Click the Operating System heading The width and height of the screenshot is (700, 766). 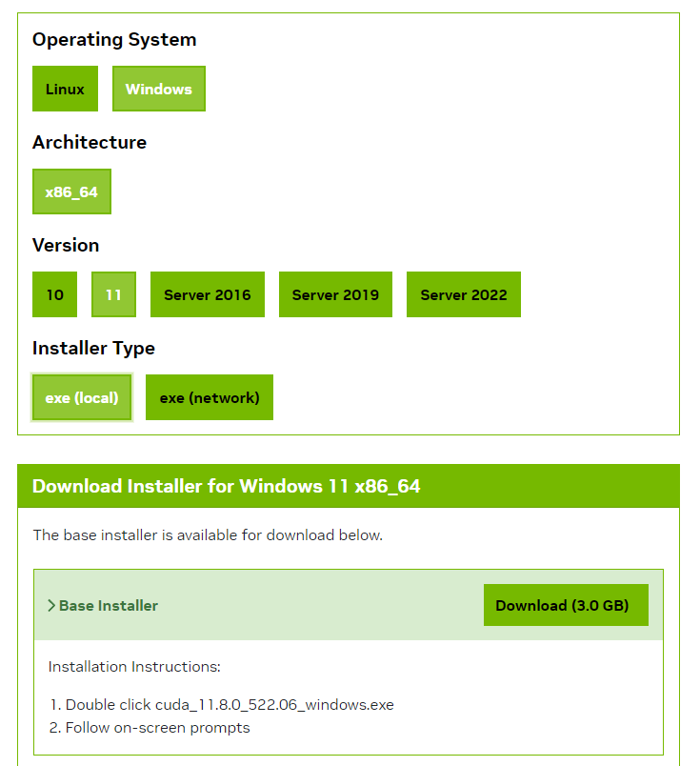114,40
